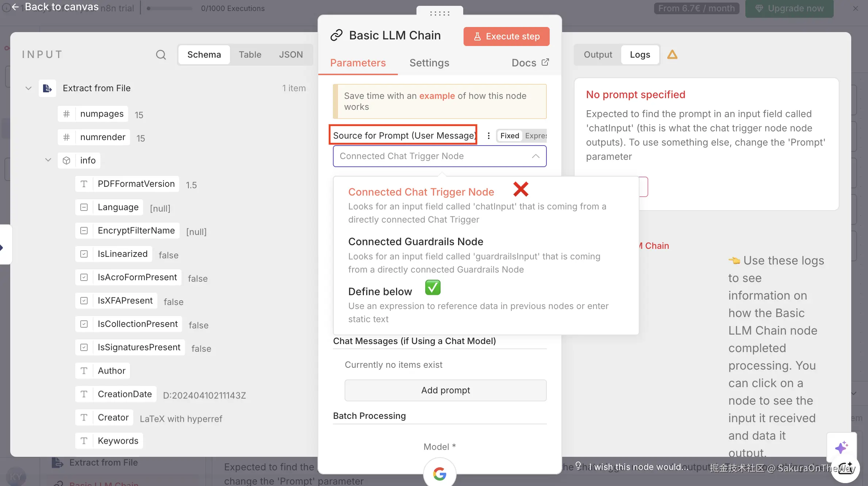This screenshot has width=868, height=486.
Task: Open the Settings tab
Action: click(x=429, y=63)
